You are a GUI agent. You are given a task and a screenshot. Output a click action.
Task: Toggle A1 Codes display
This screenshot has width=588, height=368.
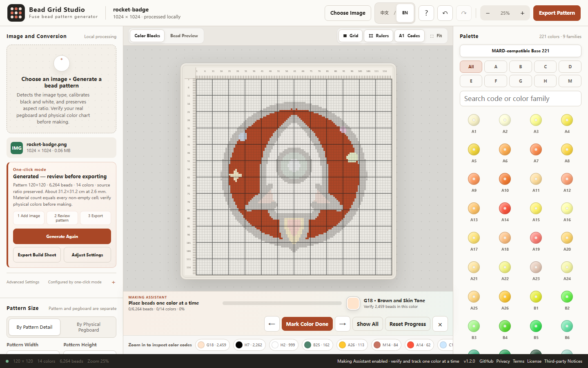410,36
